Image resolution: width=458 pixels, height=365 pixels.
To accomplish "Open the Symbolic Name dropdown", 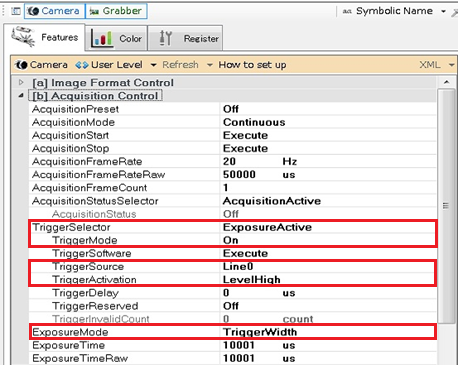I will point(394,11).
